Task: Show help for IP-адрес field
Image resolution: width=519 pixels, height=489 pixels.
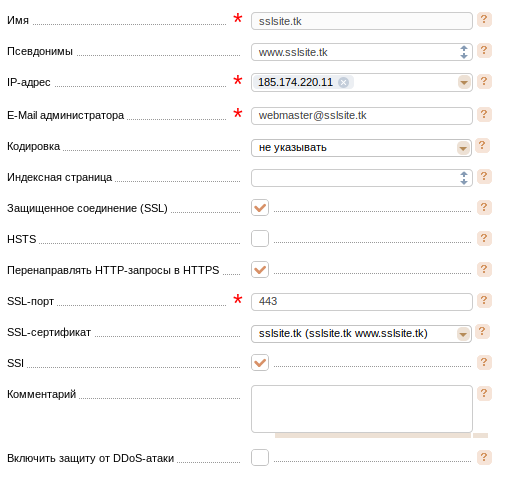Action: pos(484,81)
